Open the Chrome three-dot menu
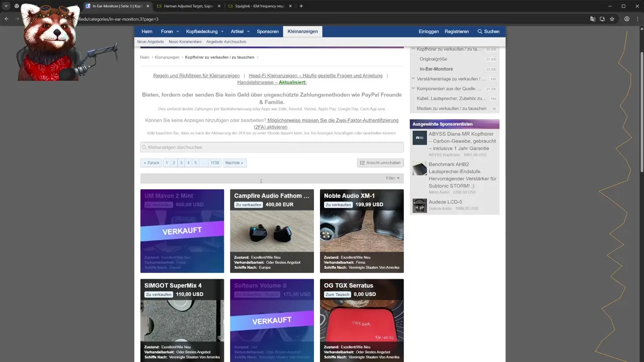 (x=637, y=19)
